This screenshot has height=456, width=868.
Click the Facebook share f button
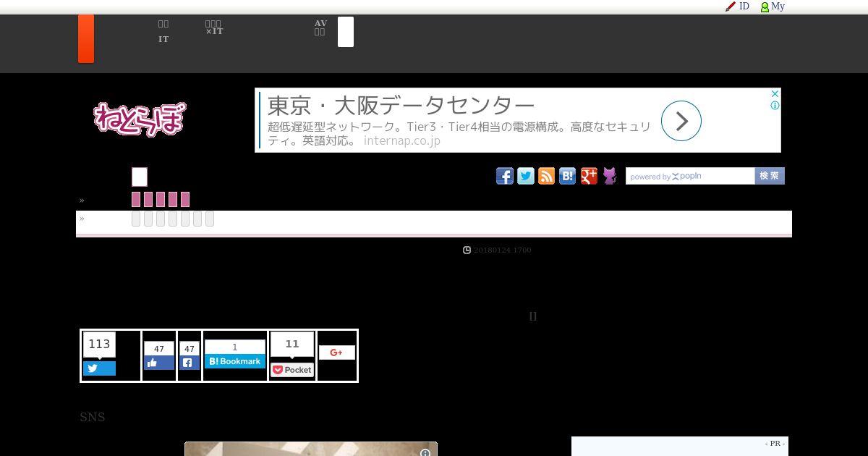click(189, 363)
